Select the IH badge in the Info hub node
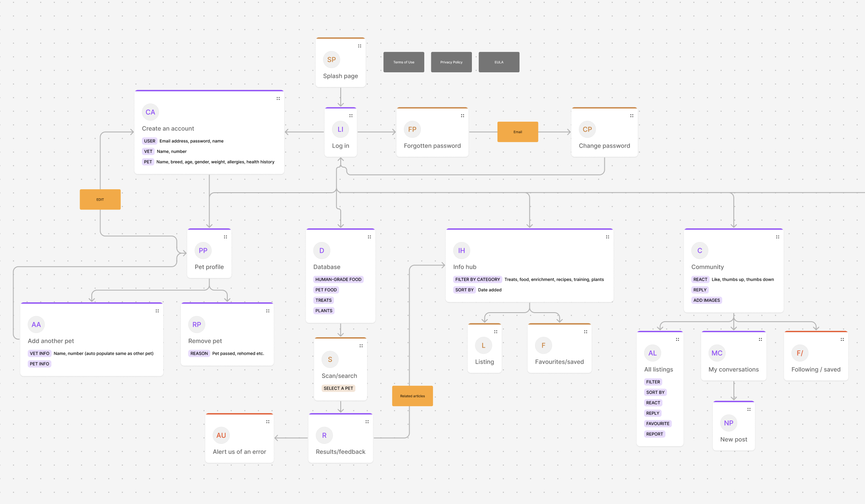 click(x=461, y=250)
